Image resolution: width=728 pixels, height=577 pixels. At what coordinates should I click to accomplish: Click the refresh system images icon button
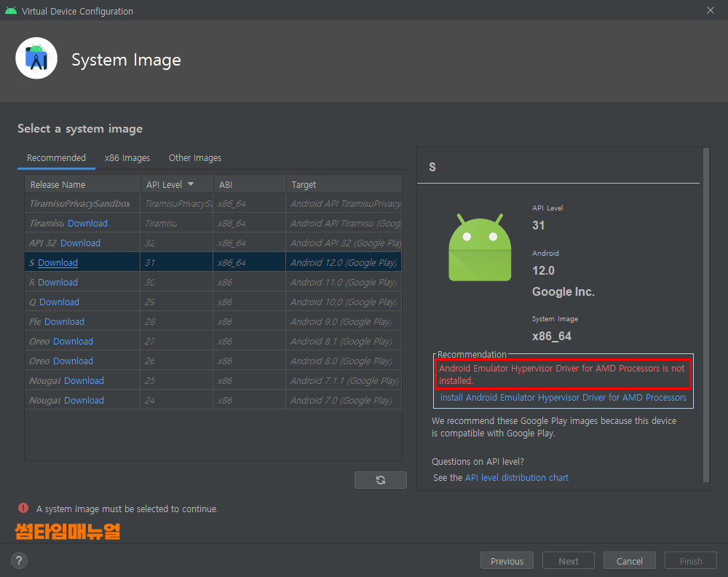pos(380,480)
